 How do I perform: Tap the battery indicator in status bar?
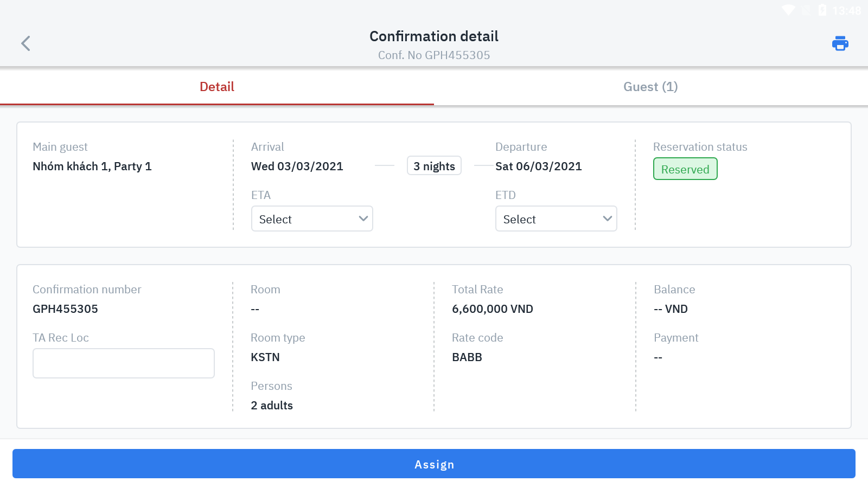point(822,10)
